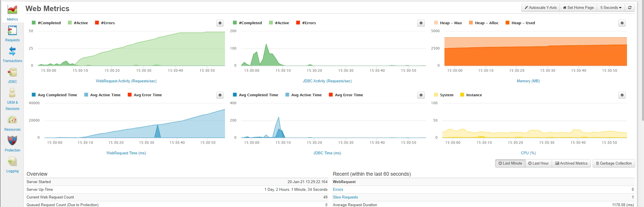Click System color swatch in CPU legend
The image size is (644, 207).
pos(436,95)
